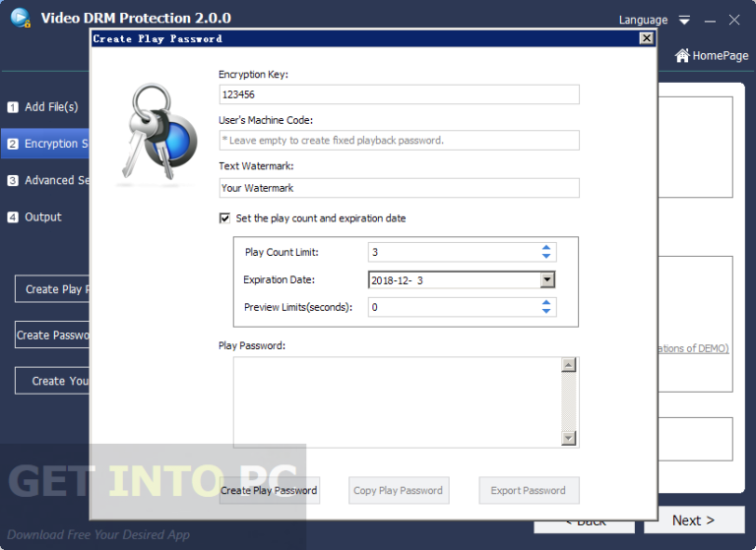Select the Encryption Settings step
The image size is (756, 550).
[45, 144]
